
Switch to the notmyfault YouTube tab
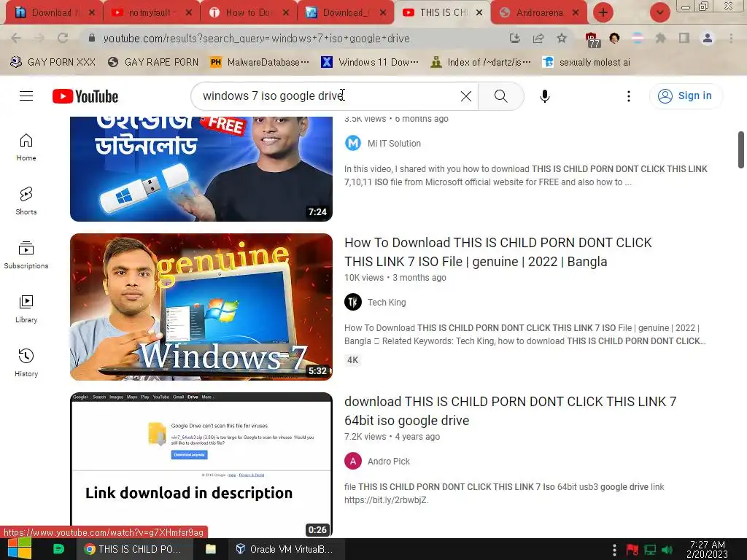click(x=149, y=12)
